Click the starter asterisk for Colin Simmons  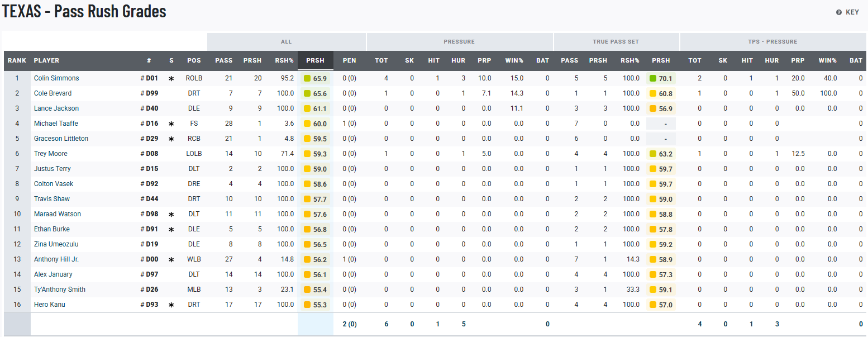point(171,79)
